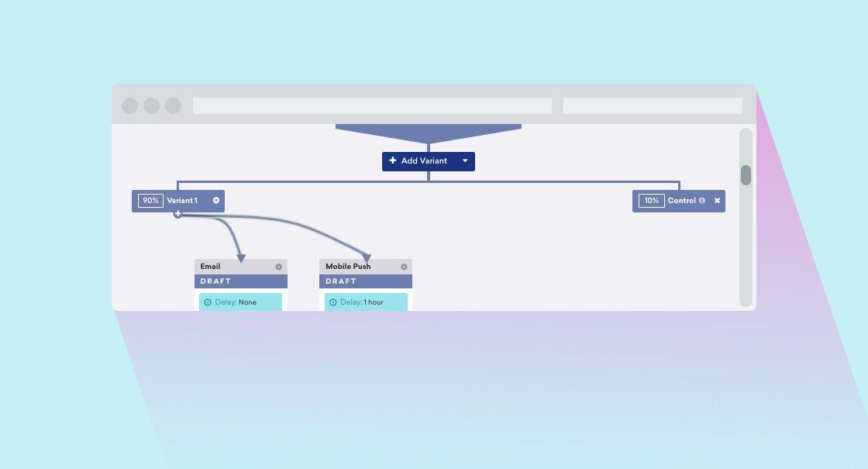Click the Mobile Push DRAFT status bar
This screenshot has height=469, width=868.
365,281
